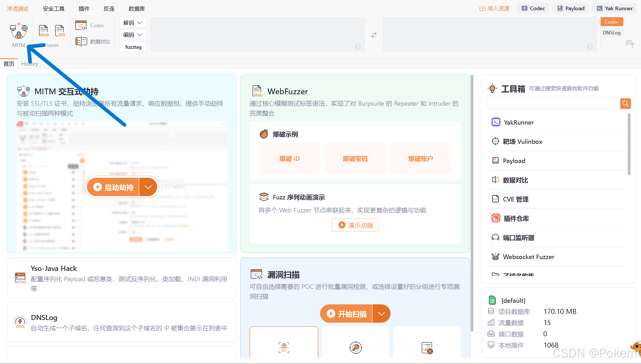The height and width of the screenshot is (364, 641).
Task: Open the WS Fuzzer icon in toolbar
Action: coord(60,31)
